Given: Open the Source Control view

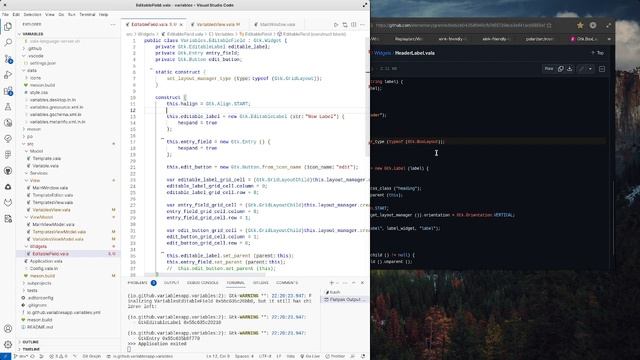Looking at the screenshot, I should pyautogui.click(x=8, y=59).
